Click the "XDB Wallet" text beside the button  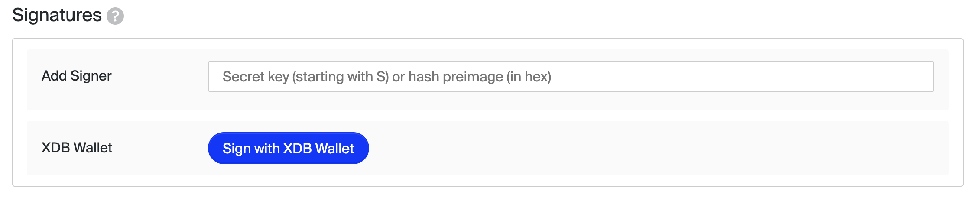click(x=77, y=148)
